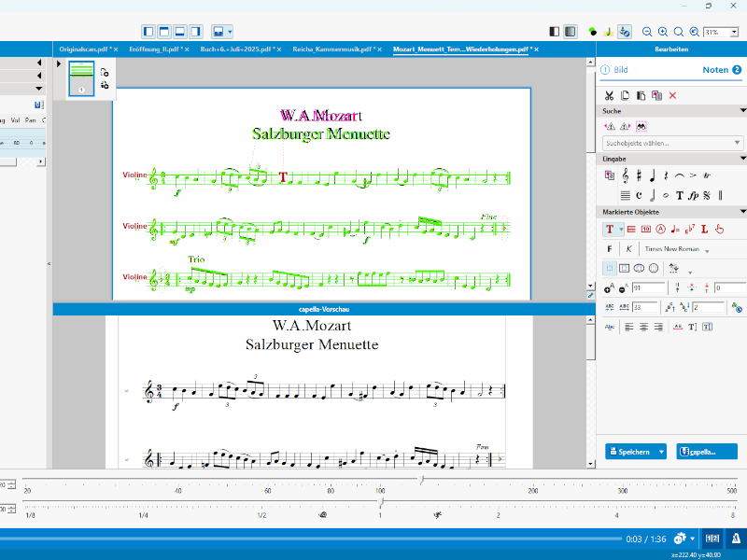This screenshot has height=560, width=747.
Task: Select the quarter note input tool
Action: 652,175
